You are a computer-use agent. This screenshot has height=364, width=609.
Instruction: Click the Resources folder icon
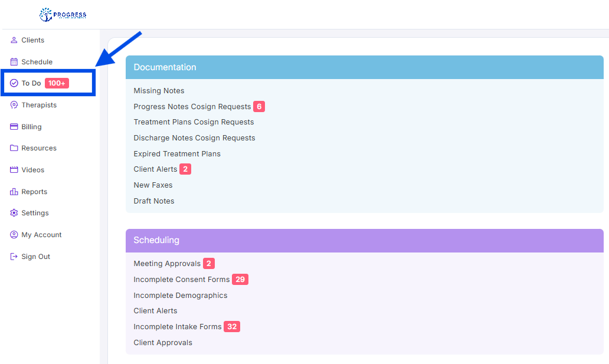point(14,148)
